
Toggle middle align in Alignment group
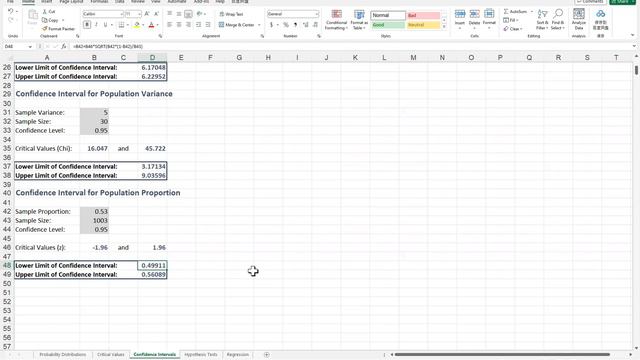tap(179, 14)
